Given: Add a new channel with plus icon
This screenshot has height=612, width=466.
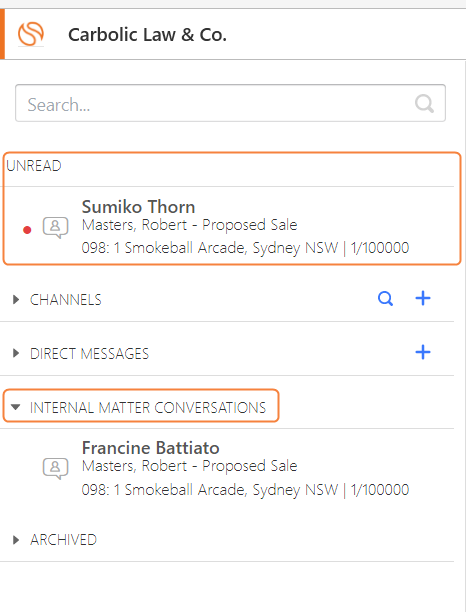Looking at the screenshot, I should point(423,299).
